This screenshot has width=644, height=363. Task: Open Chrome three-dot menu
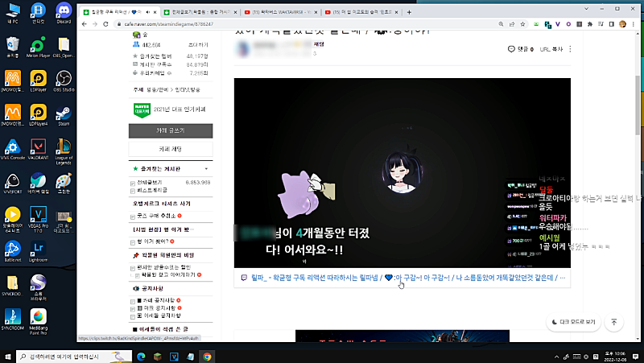pyautogui.click(x=634, y=24)
